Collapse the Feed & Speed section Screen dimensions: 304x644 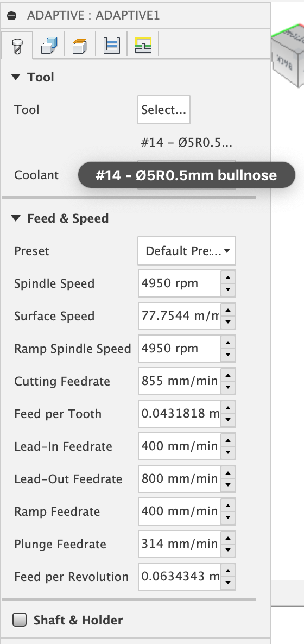pyautogui.click(x=16, y=218)
